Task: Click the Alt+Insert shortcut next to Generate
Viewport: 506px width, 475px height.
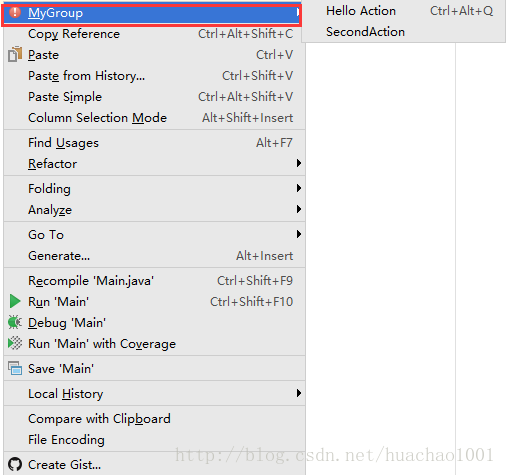Action: coord(265,256)
